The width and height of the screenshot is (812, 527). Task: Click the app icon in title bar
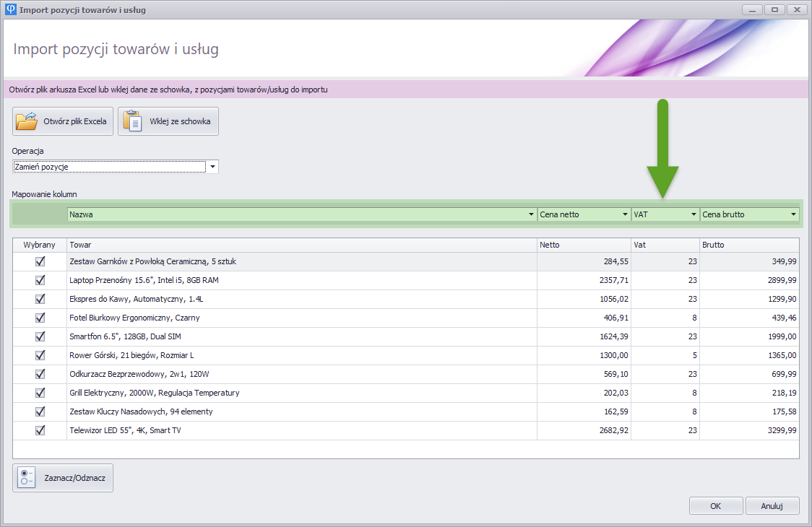(10, 10)
